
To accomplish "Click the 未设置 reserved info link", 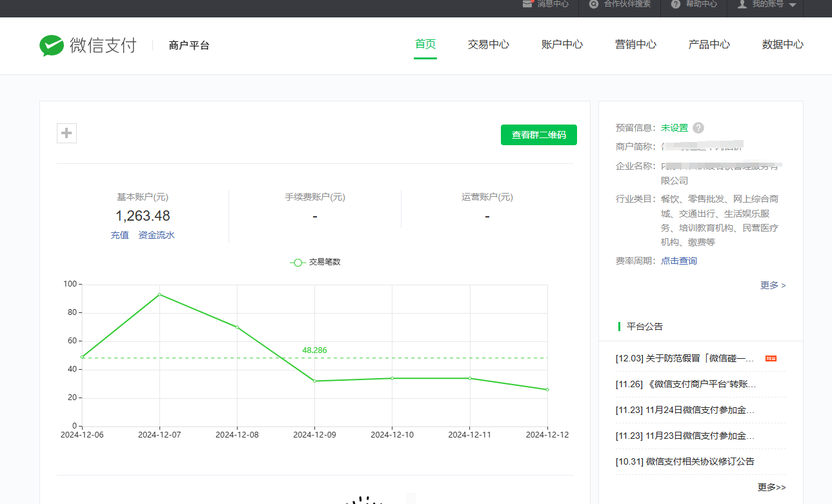I will [675, 128].
